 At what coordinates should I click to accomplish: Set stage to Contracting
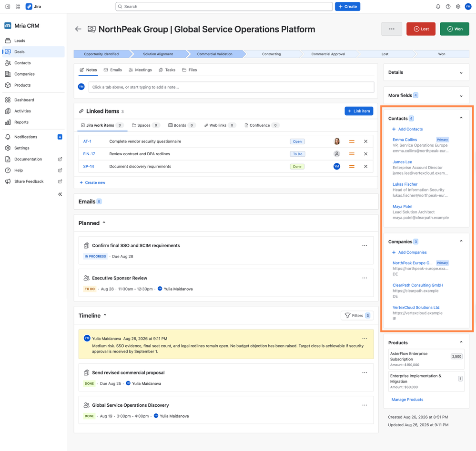272,54
